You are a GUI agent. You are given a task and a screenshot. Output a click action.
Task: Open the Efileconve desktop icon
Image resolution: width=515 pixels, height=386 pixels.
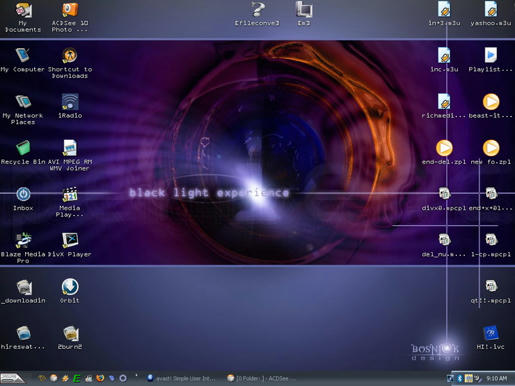(x=257, y=14)
